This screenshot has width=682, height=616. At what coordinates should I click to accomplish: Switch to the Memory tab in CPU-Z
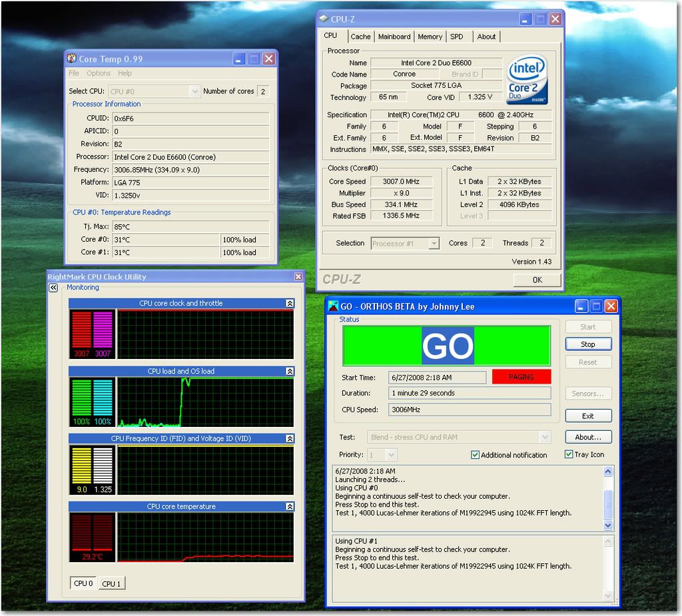click(x=430, y=37)
